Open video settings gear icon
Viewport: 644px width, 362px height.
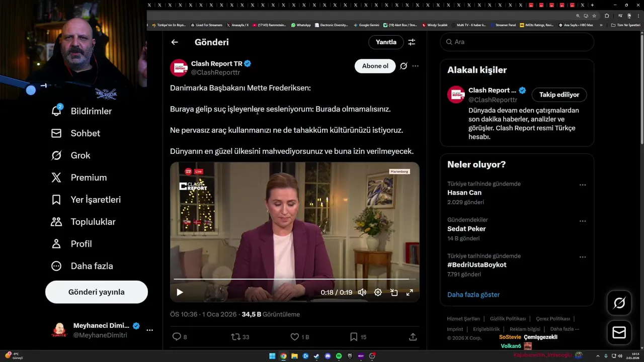tap(378, 292)
